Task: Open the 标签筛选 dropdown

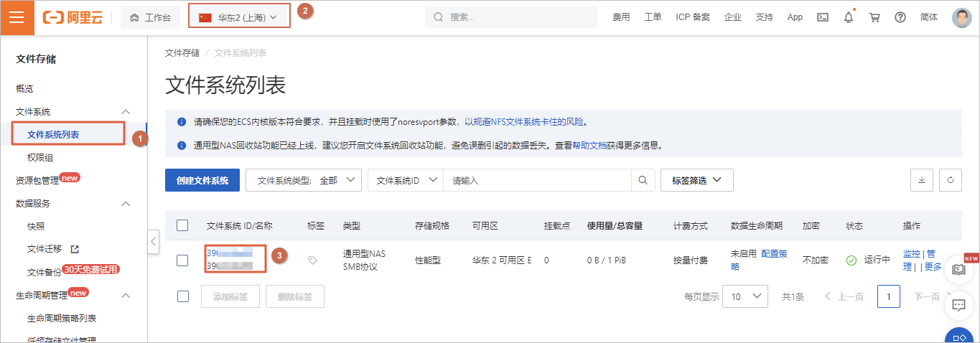Action: pos(696,181)
